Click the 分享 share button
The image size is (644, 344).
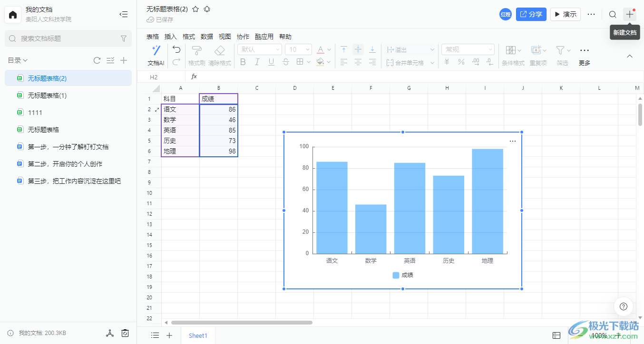531,14
